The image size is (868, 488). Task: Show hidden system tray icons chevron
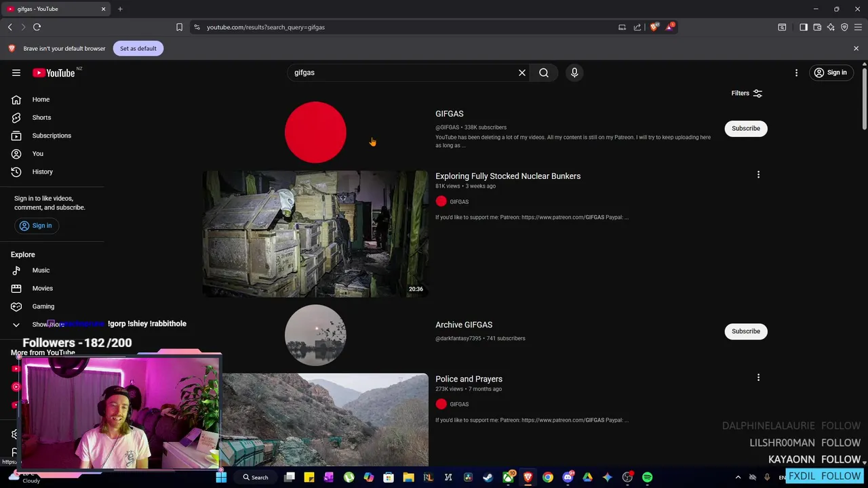coord(738,477)
